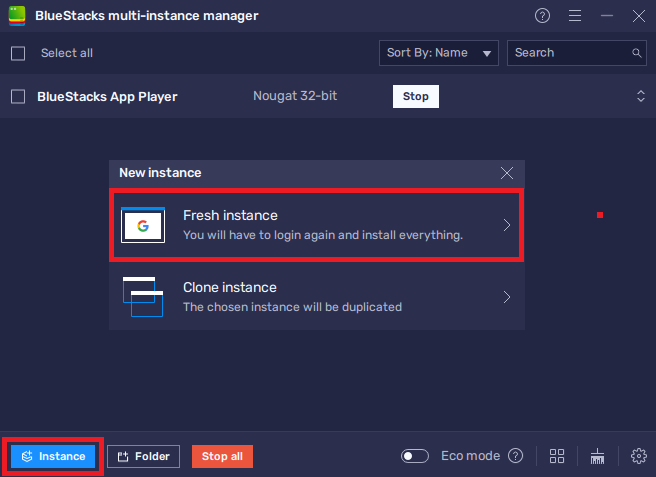Image resolution: width=656 pixels, height=477 pixels.
Task: Click the BlueStacks App Player name text
Action: [108, 97]
